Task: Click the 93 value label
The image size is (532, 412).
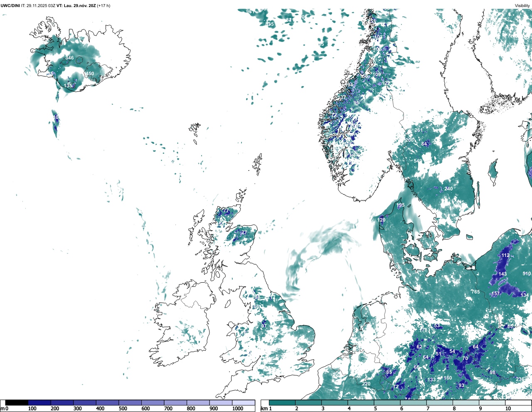Action: pos(461,386)
